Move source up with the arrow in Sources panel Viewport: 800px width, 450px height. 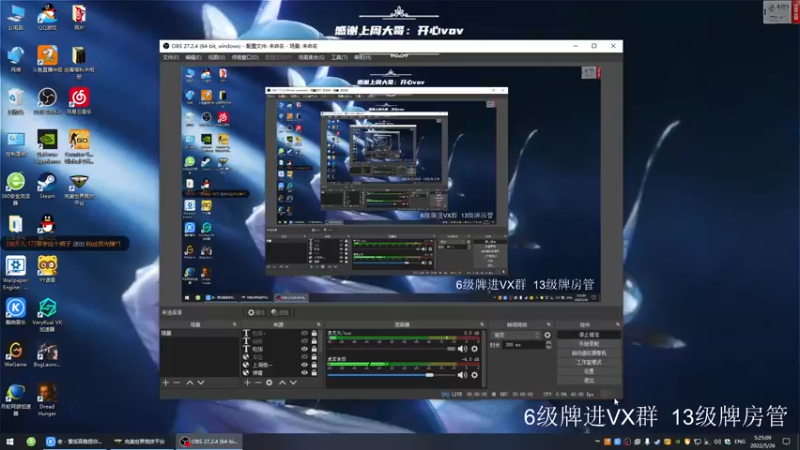coord(282,382)
